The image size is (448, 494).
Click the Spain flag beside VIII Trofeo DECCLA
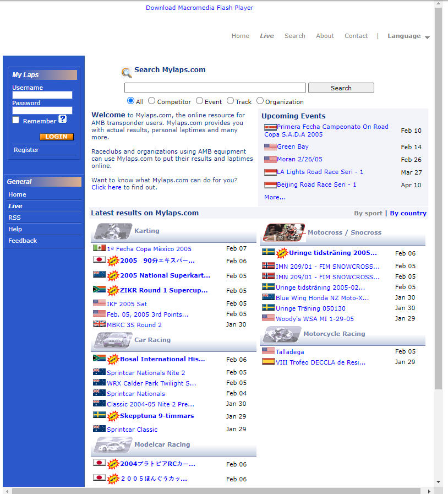coord(268,362)
